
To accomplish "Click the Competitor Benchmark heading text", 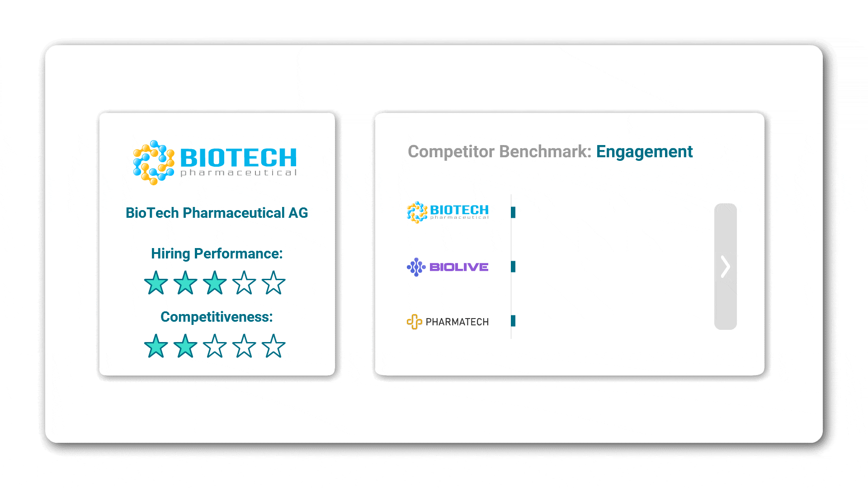I will click(x=500, y=152).
